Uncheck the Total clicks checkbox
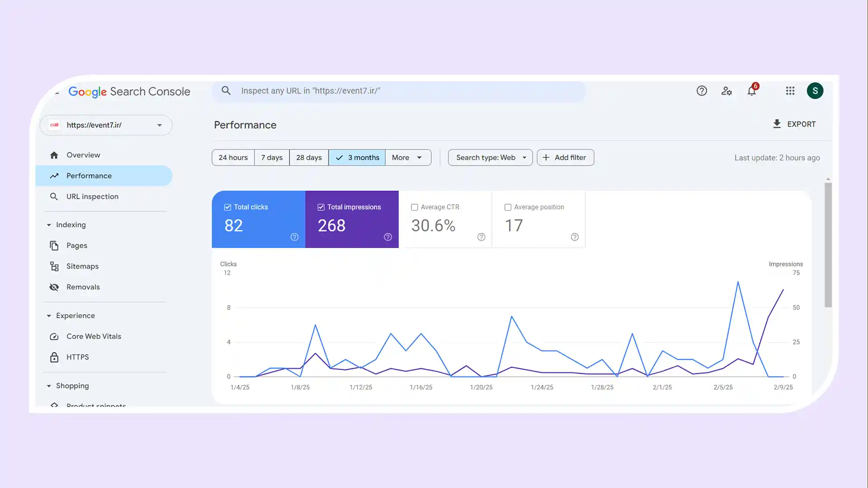This screenshot has width=868, height=488. coord(227,207)
